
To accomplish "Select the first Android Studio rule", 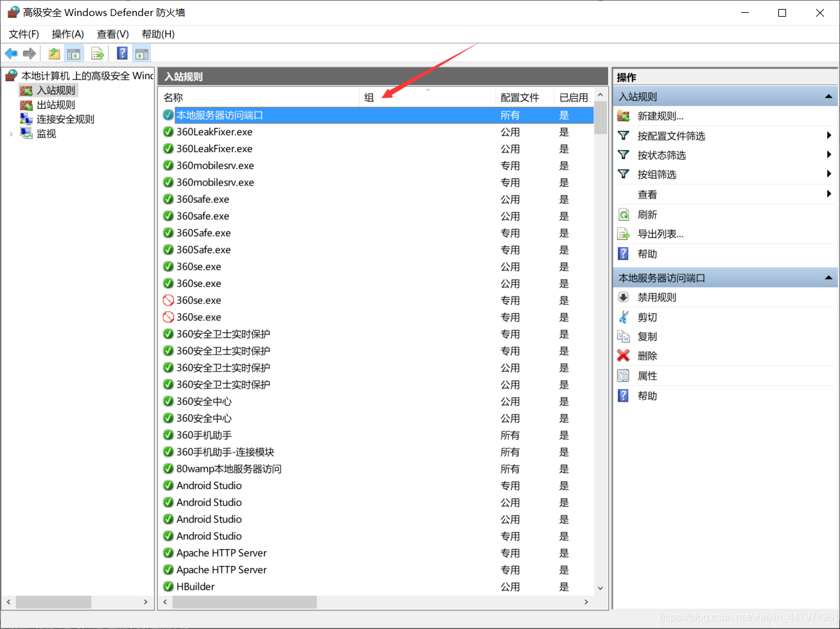I will [376, 485].
